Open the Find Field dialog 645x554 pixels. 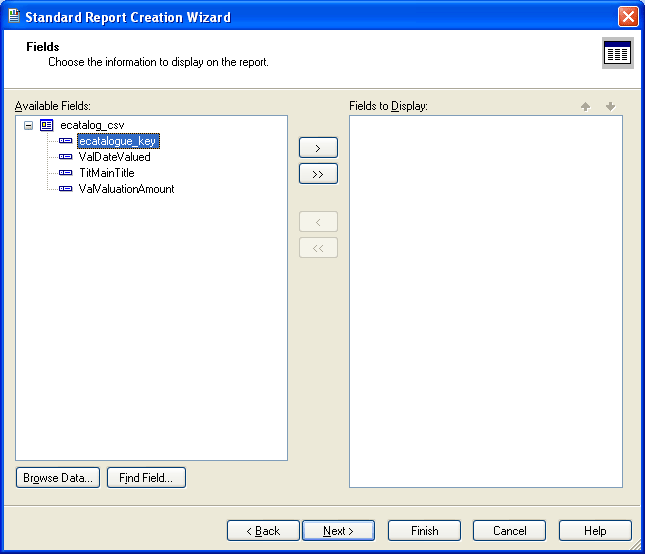coord(146,478)
